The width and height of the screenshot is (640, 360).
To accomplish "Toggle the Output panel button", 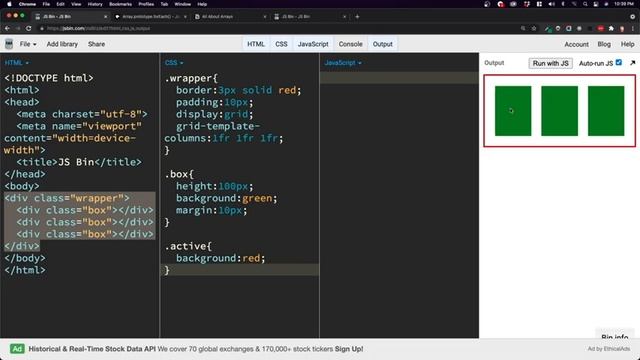I will (x=382, y=44).
